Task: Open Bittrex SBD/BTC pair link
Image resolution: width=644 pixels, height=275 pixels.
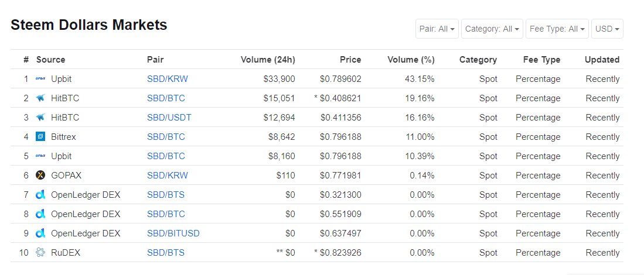Action: click(166, 136)
